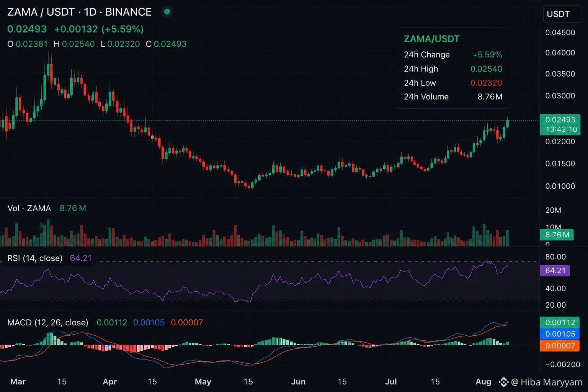The width and height of the screenshot is (588, 392).
Task: Click the Apr label on the time axis
Action: tap(110, 382)
